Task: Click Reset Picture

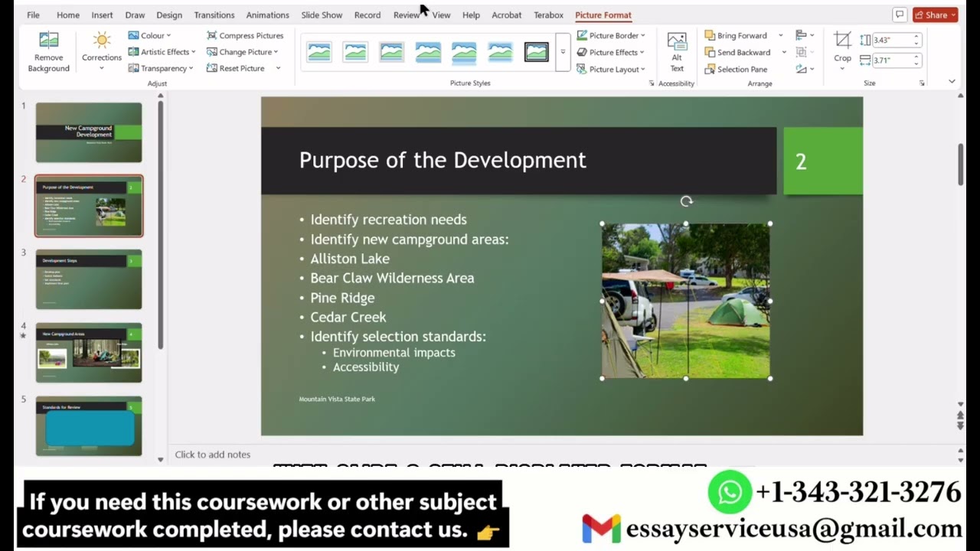Action: click(x=236, y=68)
